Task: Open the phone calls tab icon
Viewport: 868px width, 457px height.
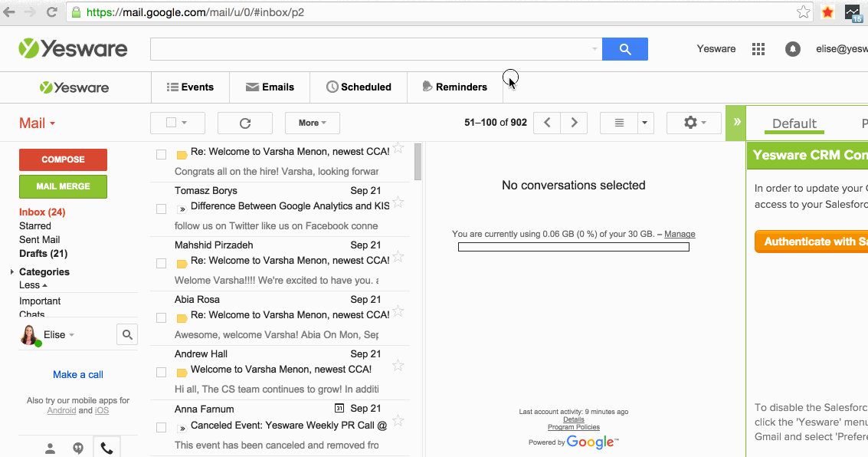Action: click(x=106, y=449)
